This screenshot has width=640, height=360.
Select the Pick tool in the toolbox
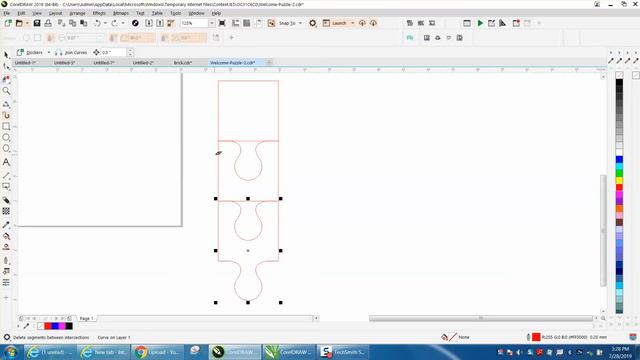6,55
